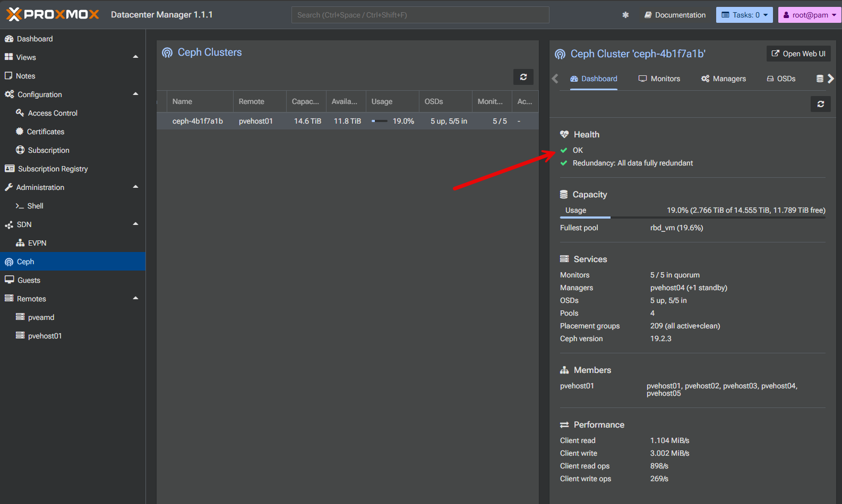Click the Certificates badge icon
842x504 pixels.
click(20, 131)
